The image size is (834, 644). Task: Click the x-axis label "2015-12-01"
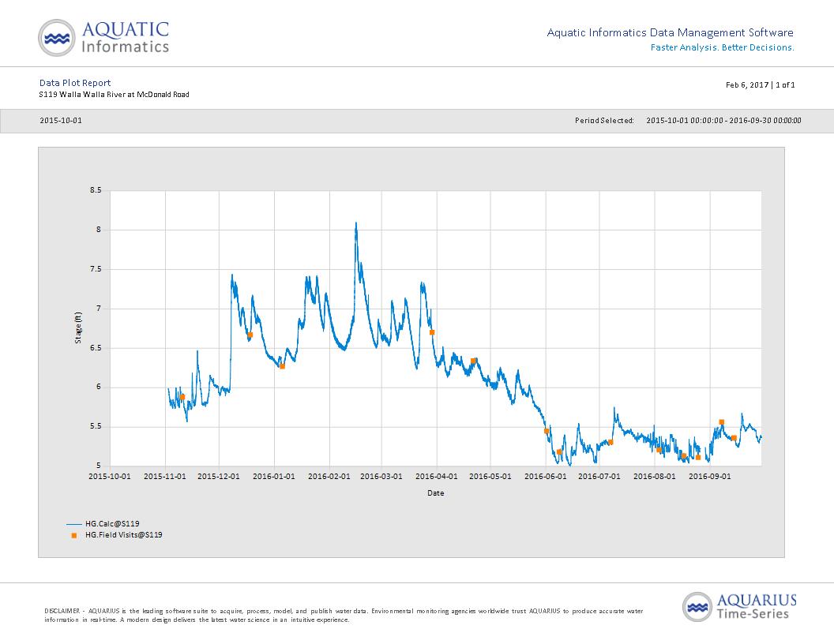click(219, 477)
